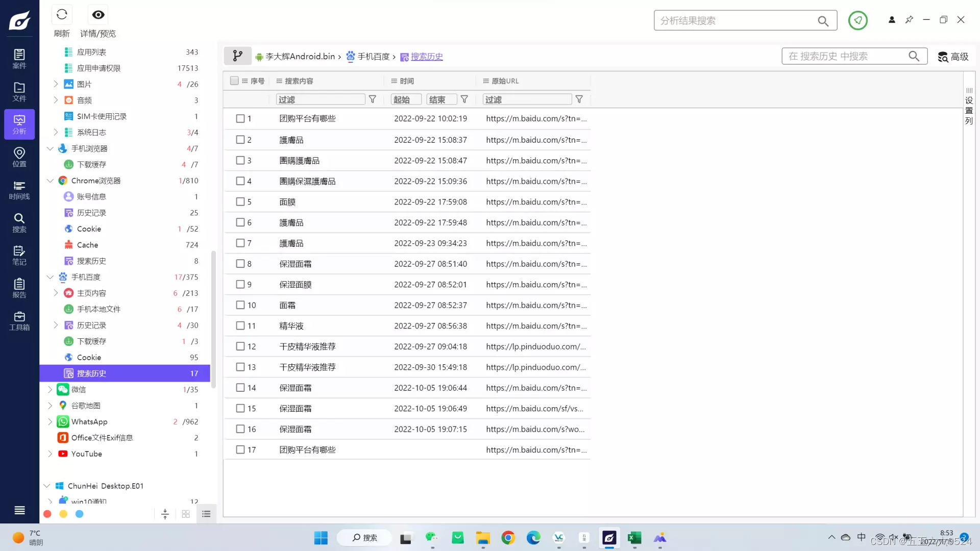Image resolution: width=980 pixels, height=551 pixels.
Task: Open the 工具箱 toolbox sidebar icon
Action: click(x=19, y=321)
